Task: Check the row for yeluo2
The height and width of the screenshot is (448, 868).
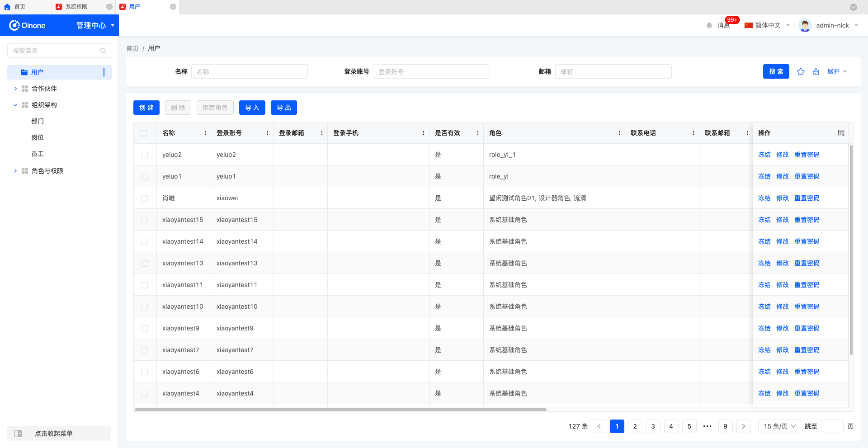Action: [145, 155]
